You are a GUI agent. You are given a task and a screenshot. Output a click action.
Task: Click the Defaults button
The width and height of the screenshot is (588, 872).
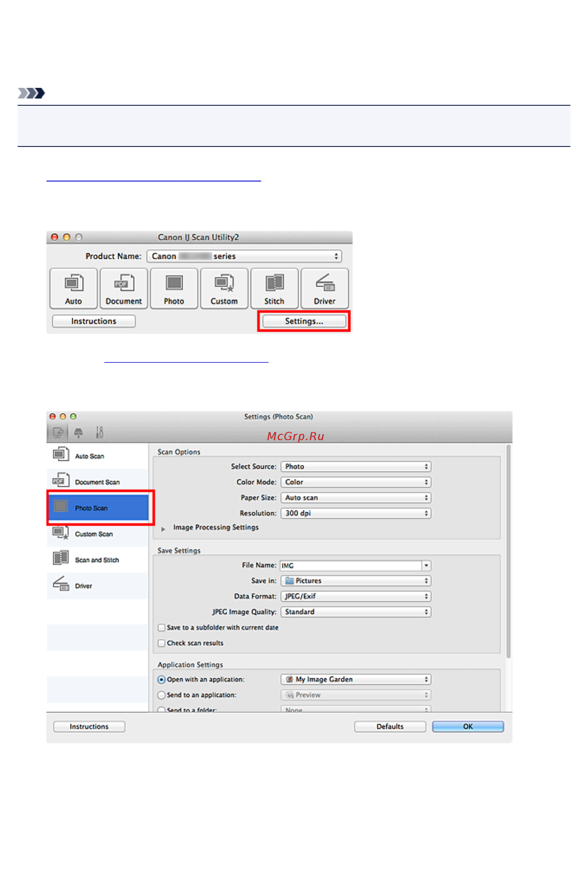(x=390, y=726)
